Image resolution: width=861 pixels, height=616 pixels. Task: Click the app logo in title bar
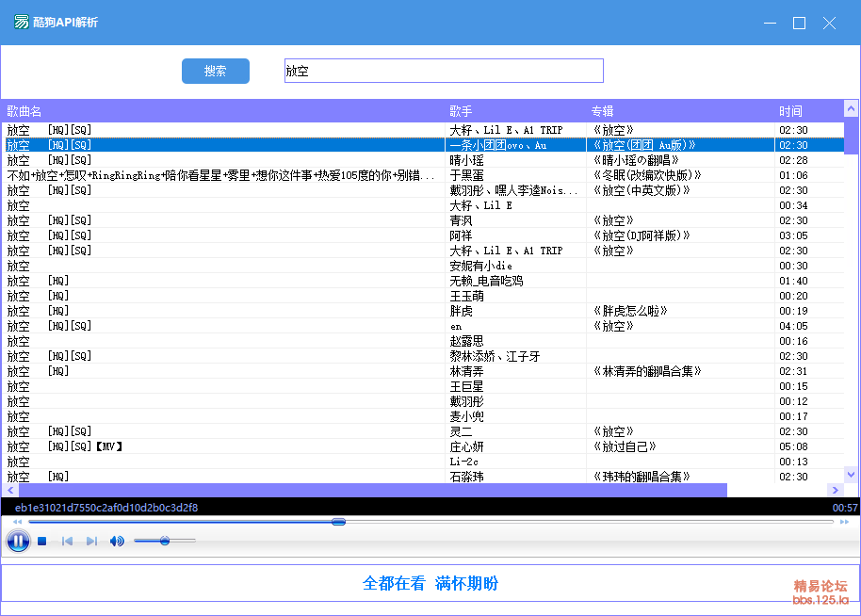coord(21,22)
